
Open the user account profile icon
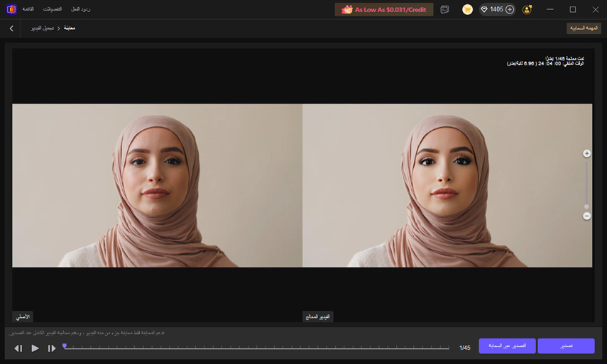[527, 10]
